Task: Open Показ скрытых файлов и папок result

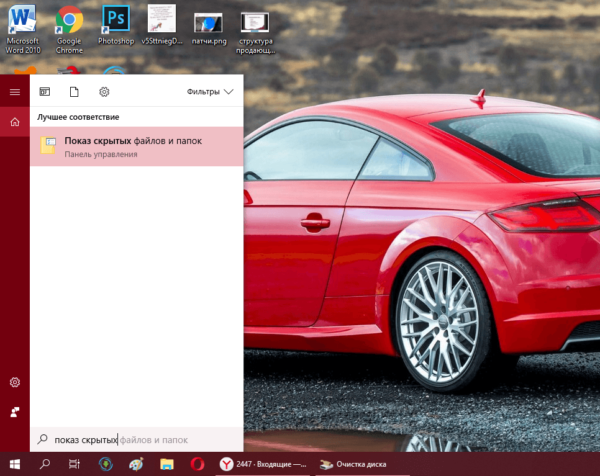Action: coord(137,147)
